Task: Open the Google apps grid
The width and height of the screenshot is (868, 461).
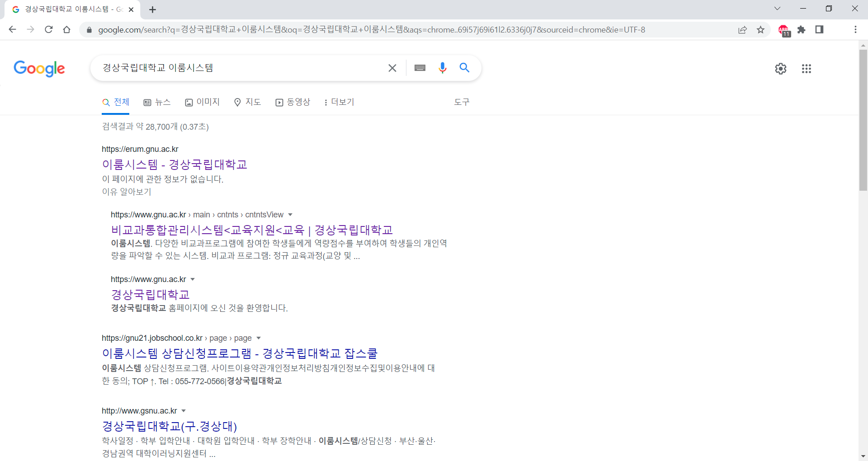Action: click(807, 69)
